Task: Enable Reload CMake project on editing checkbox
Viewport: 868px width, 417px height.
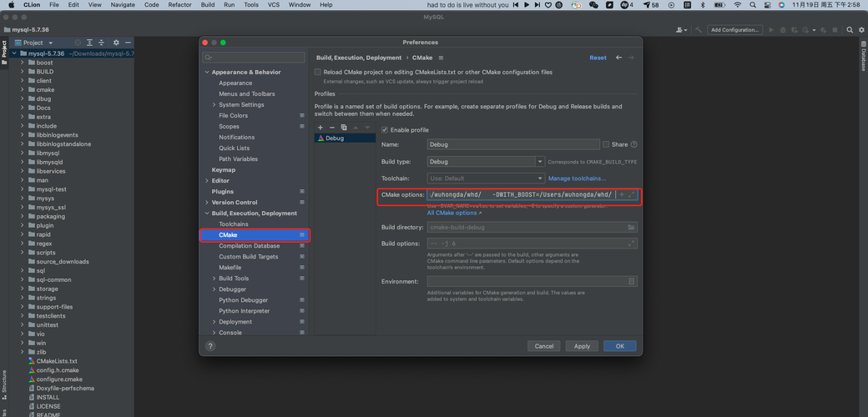Action: [x=318, y=72]
